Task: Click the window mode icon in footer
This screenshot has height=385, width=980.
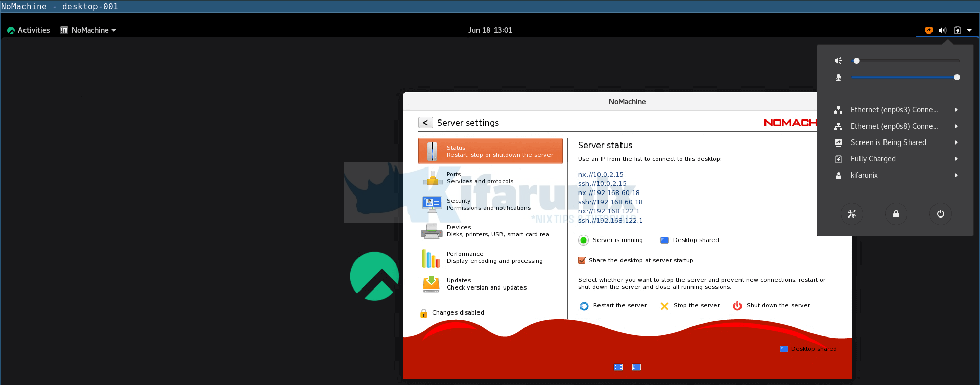Action: click(636, 367)
